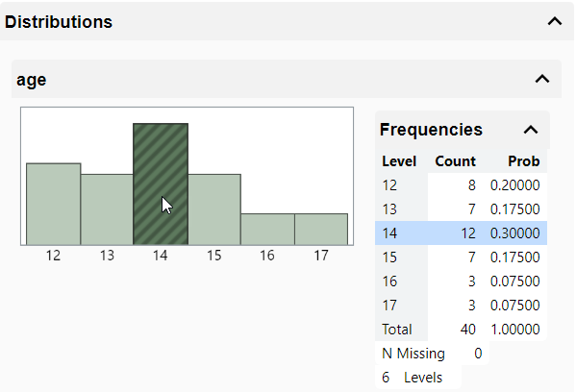Select the histogram bar for age 16
The image size is (576, 392).
tap(267, 230)
